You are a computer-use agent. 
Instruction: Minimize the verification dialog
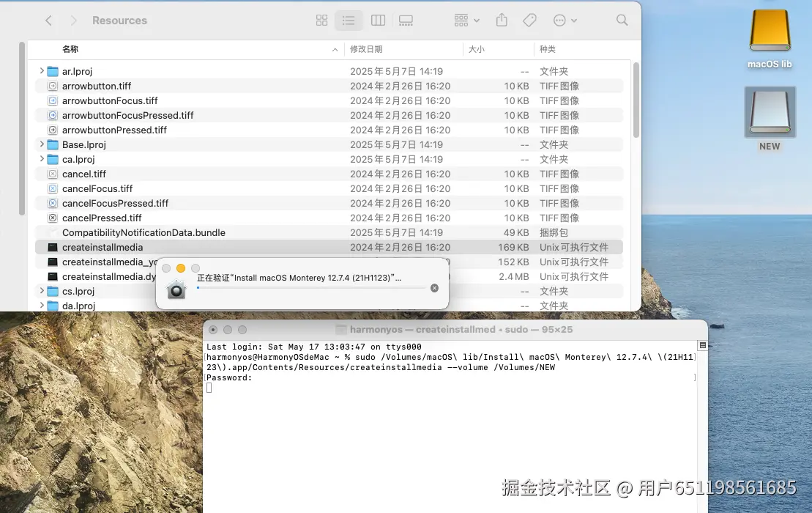181,268
